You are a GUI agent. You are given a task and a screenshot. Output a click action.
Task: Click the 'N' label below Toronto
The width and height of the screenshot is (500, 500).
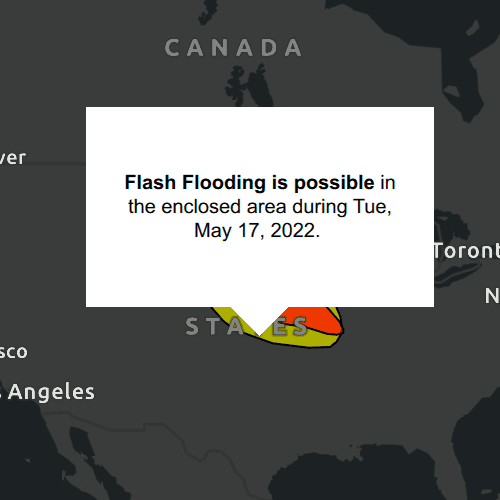tap(492, 296)
